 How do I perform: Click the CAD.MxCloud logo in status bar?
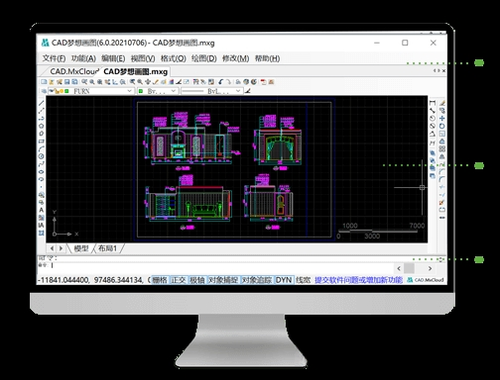tap(426, 280)
